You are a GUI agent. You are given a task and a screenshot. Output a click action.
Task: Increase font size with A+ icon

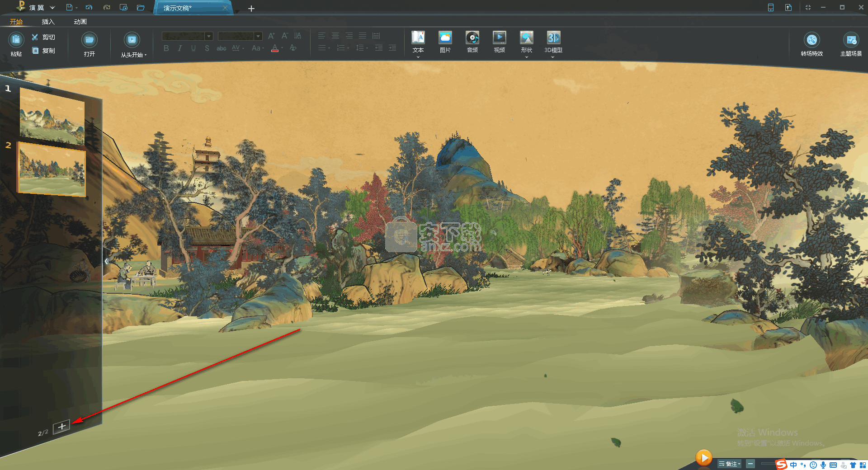point(271,36)
